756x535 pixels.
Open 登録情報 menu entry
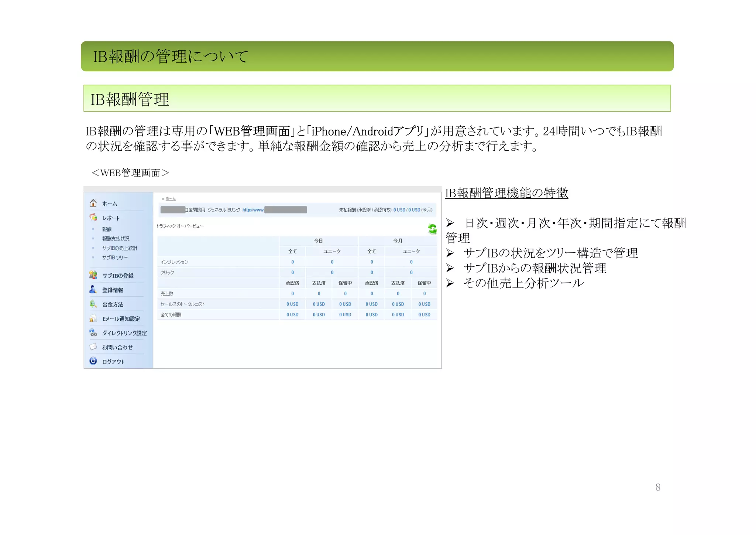tap(113, 290)
